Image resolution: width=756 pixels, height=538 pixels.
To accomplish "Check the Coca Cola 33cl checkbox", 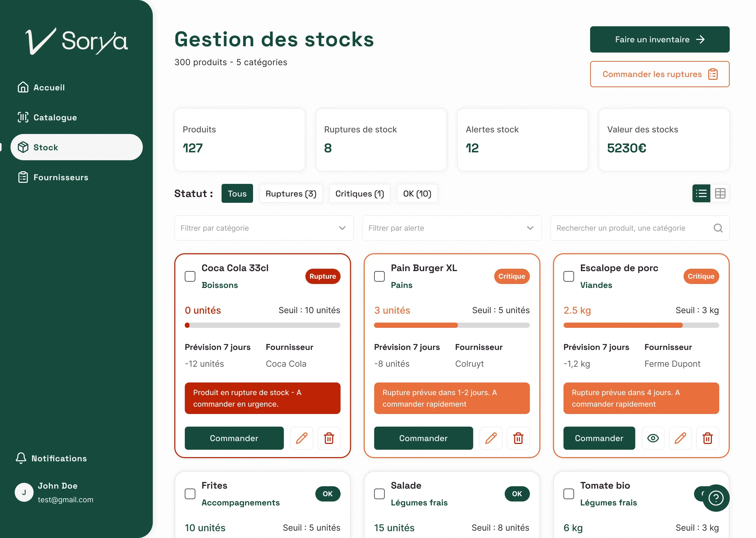I will 190,276.
